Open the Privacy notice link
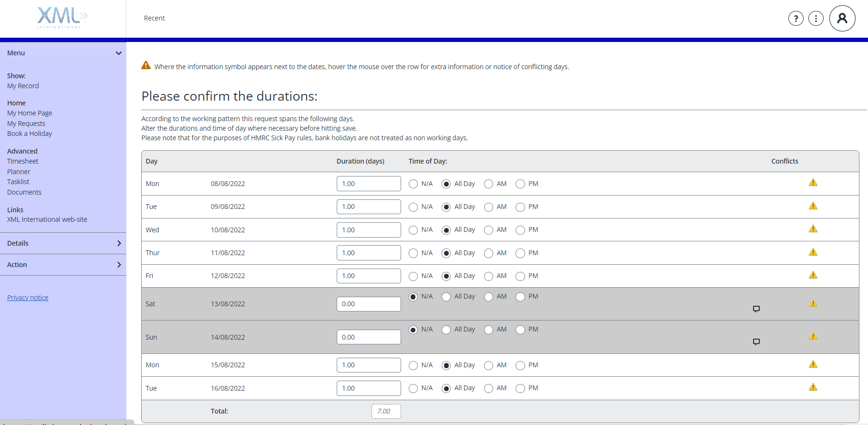868x425 pixels. point(28,298)
